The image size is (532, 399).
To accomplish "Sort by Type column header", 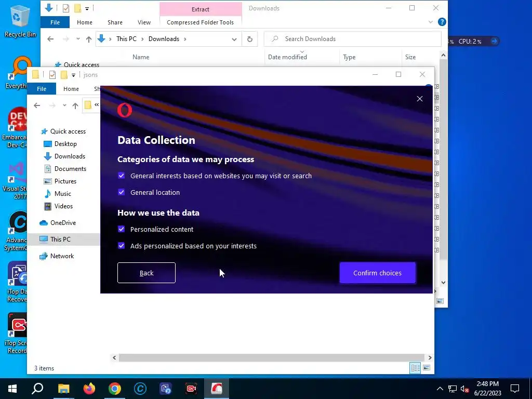I will click(x=349, y=57).
